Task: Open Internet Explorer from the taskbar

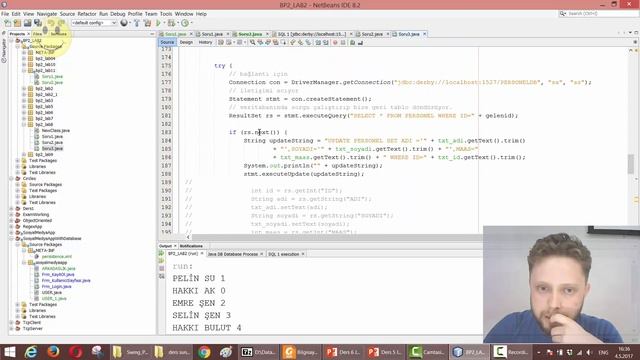Action: pyautogui.click(x=31, y=352)
